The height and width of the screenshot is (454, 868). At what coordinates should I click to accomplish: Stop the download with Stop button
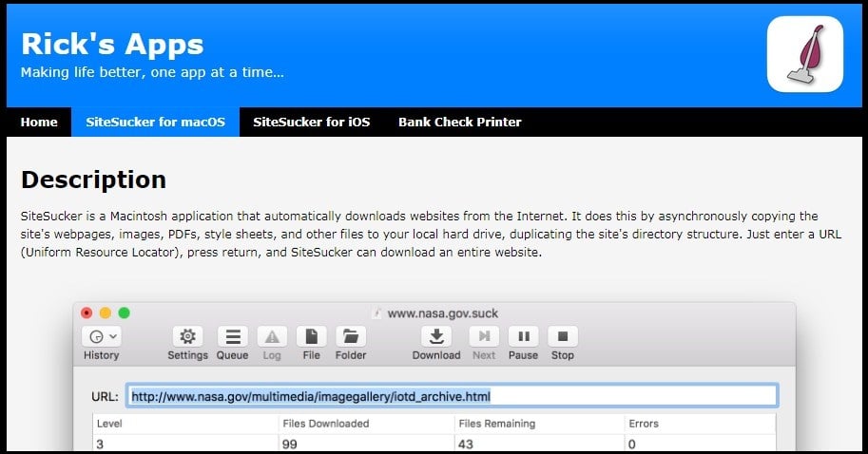point(563,336)
